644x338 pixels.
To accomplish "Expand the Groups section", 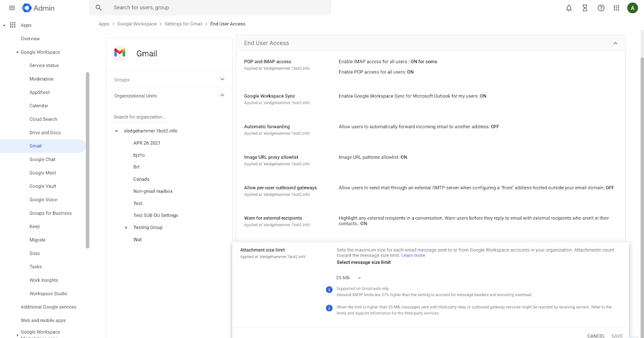I will point(222,79).
